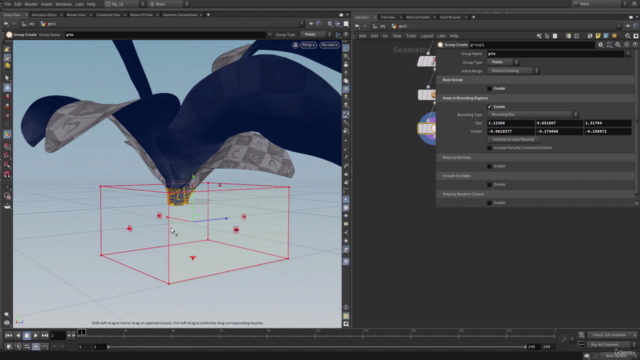The image size is (640, 360).
Task: Click the Center Z value field
Action: tap(607, 131)
